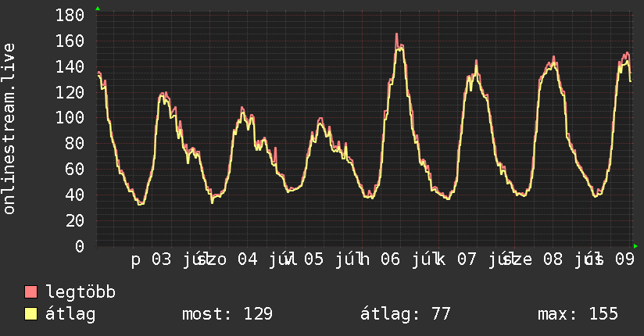Click the most: 129 value

coord(227,314)
